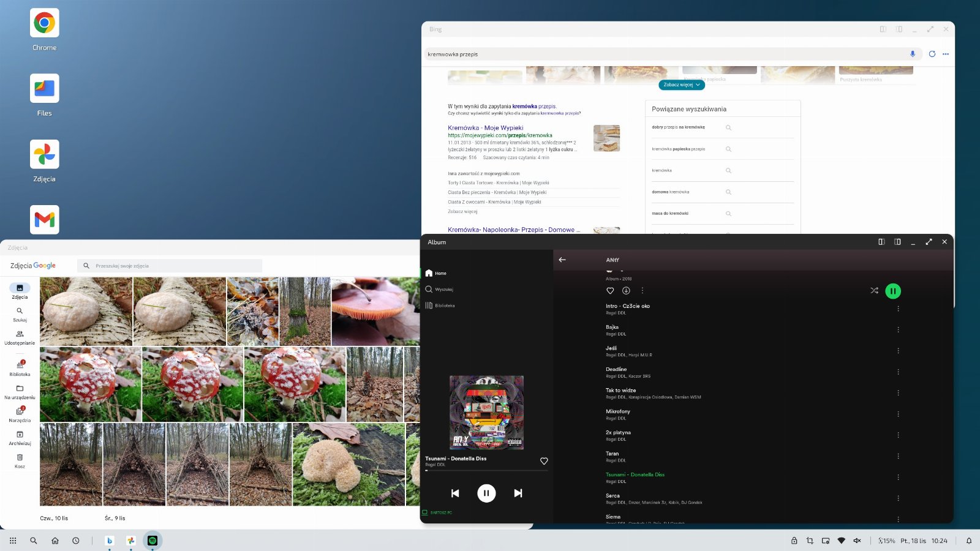Open Wyszukaj in Spotify sidebar
980x551 pixels.
[x=439, y=289]
